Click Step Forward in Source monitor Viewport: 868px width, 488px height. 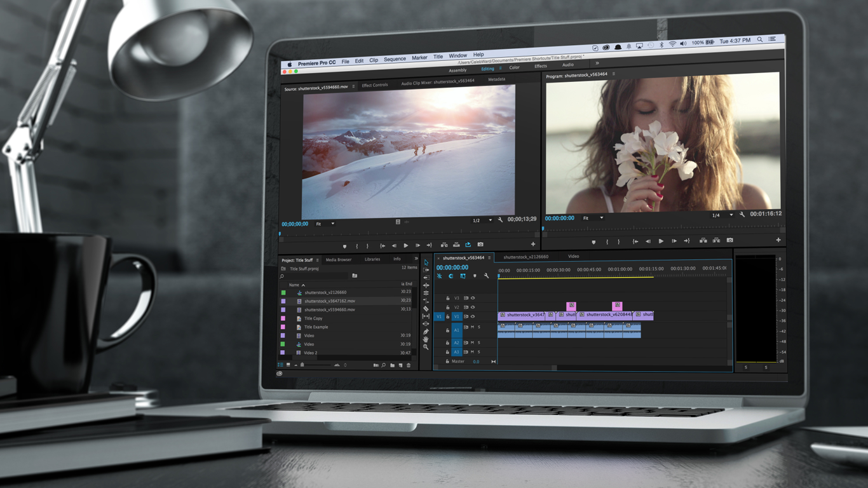tap(417, 245)
